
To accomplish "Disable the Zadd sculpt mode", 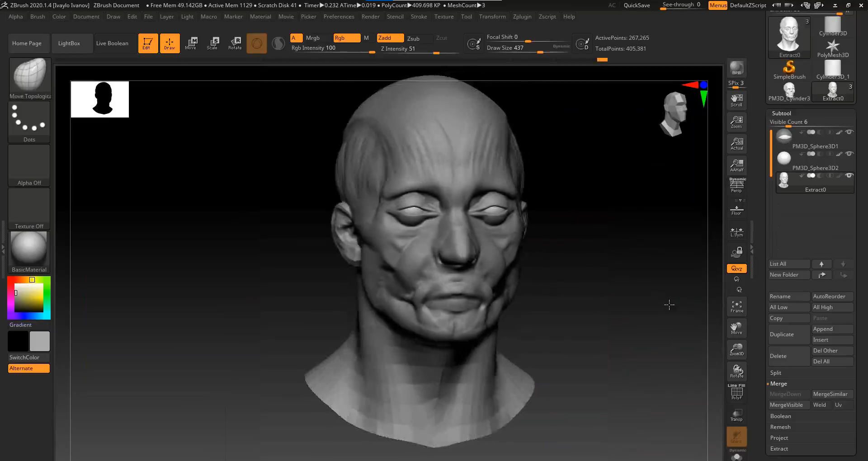I will click(390, 38).
